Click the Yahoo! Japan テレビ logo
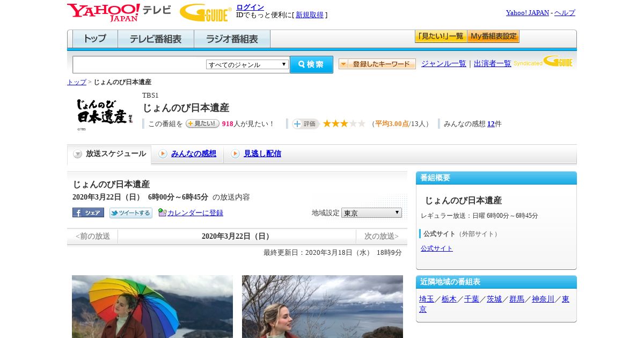644x338 pixels. [x=119, y=12]
